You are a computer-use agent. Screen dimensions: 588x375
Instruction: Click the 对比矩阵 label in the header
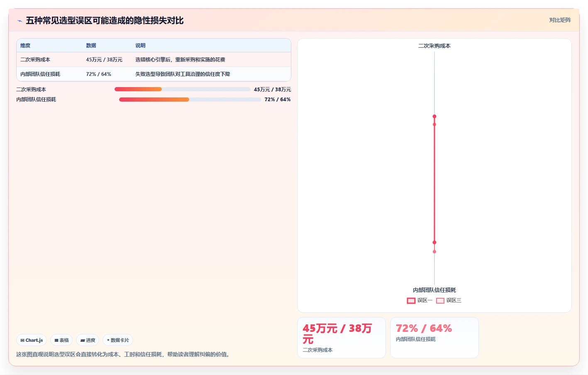560,20
